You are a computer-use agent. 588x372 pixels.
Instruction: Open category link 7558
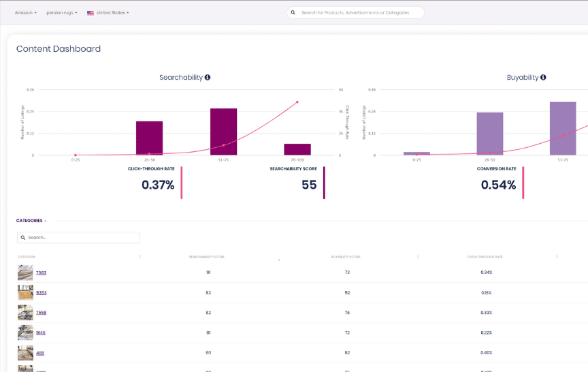[41, 313]
